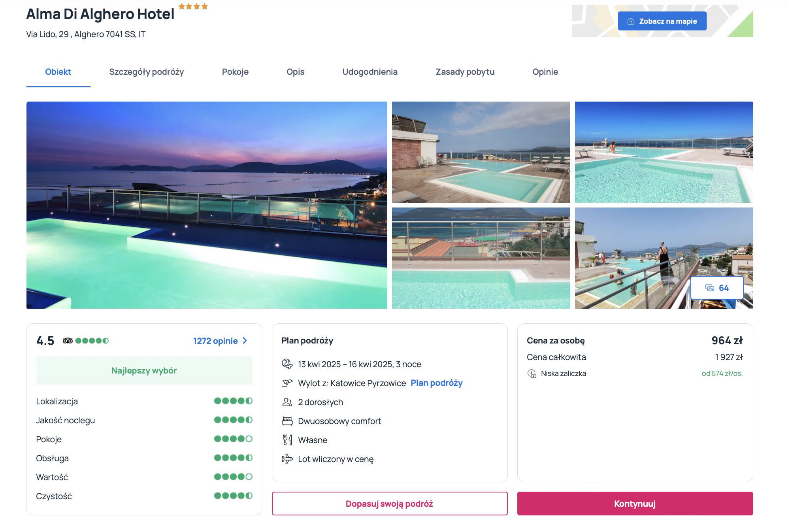Click the flight included plane icon

287,459
